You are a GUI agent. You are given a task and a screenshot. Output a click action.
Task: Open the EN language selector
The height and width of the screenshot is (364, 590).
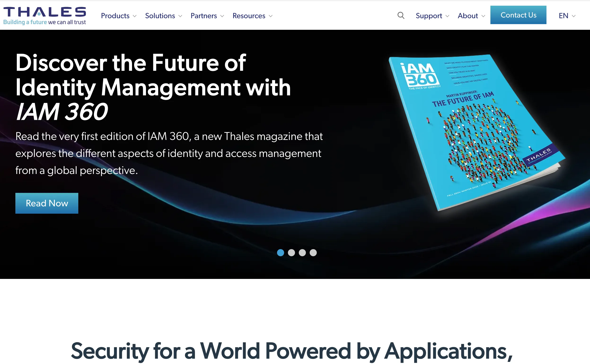tap(567, 16)
